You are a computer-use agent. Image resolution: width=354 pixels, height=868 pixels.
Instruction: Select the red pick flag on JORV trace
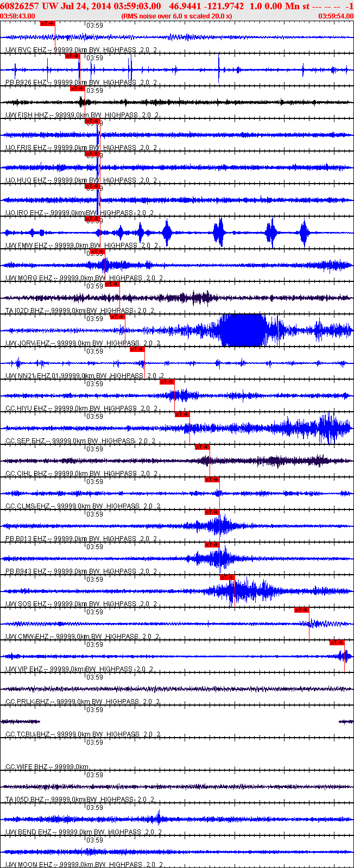(118, 317)
